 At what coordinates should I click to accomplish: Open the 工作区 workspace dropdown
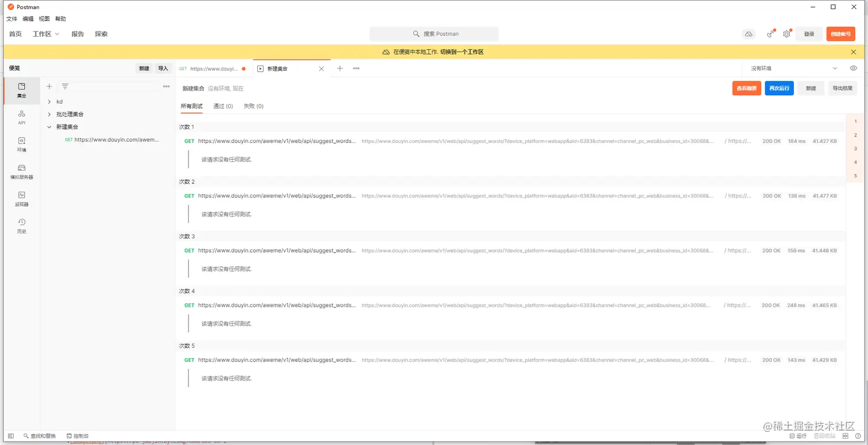(46, 34)
